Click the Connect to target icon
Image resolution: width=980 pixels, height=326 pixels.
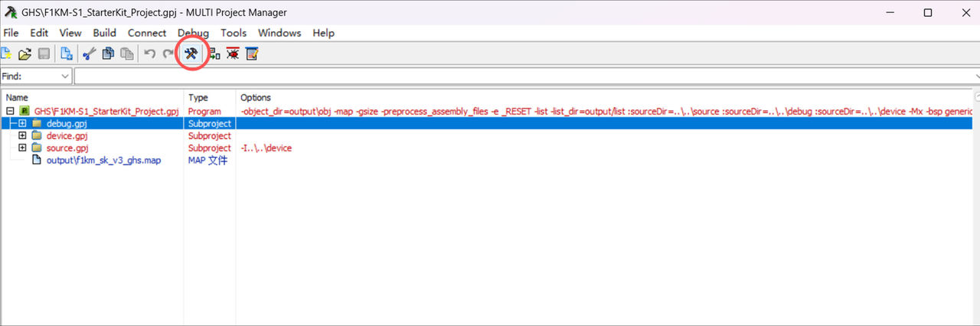215,54
